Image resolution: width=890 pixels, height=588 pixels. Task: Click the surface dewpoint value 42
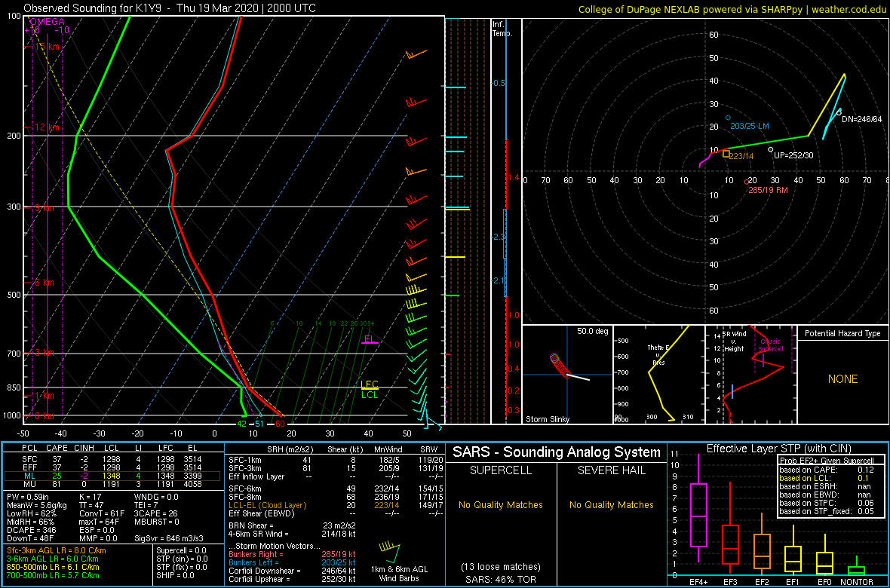242,424
